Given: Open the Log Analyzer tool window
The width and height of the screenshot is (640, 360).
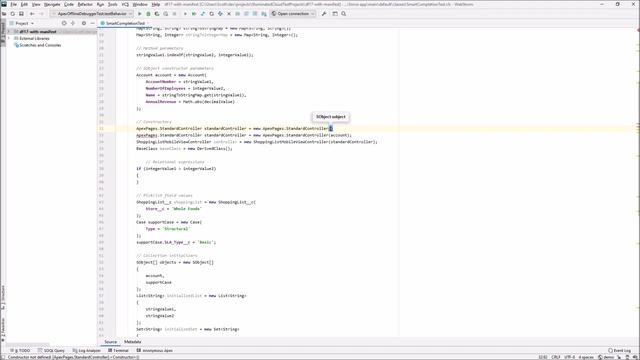Looking at the screenshot, I should [x=86, y=351].
